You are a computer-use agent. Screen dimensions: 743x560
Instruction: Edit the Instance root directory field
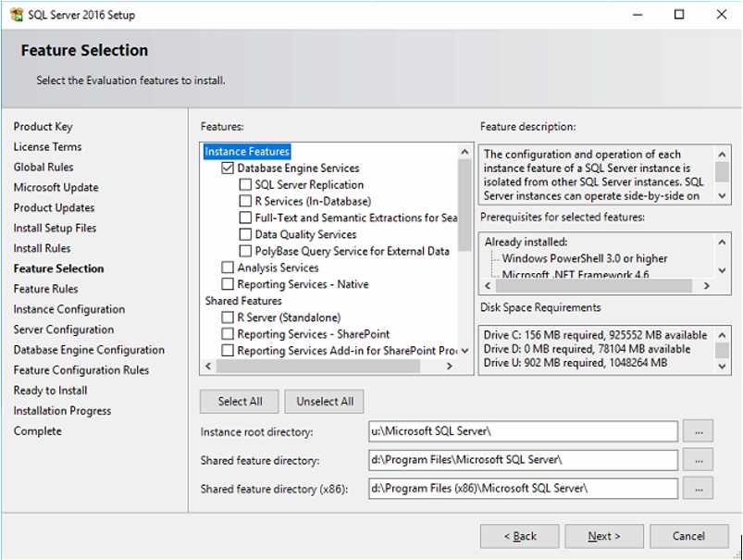523,431
